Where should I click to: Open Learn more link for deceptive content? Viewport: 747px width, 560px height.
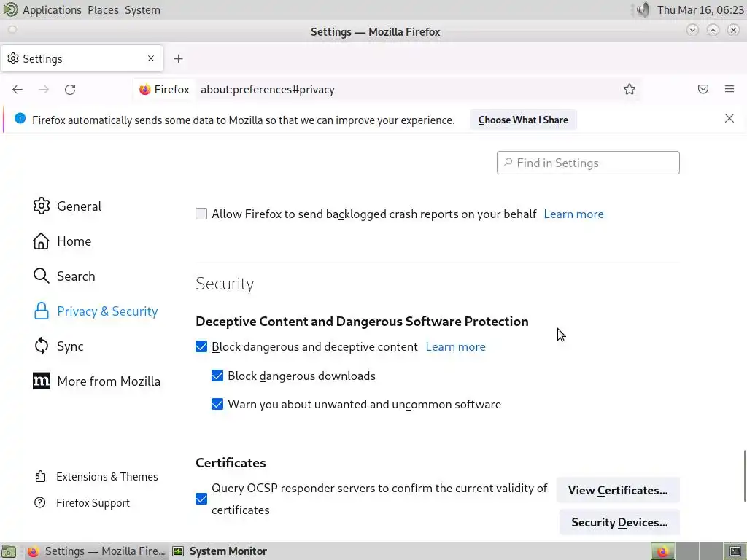[x=455, y=347]
